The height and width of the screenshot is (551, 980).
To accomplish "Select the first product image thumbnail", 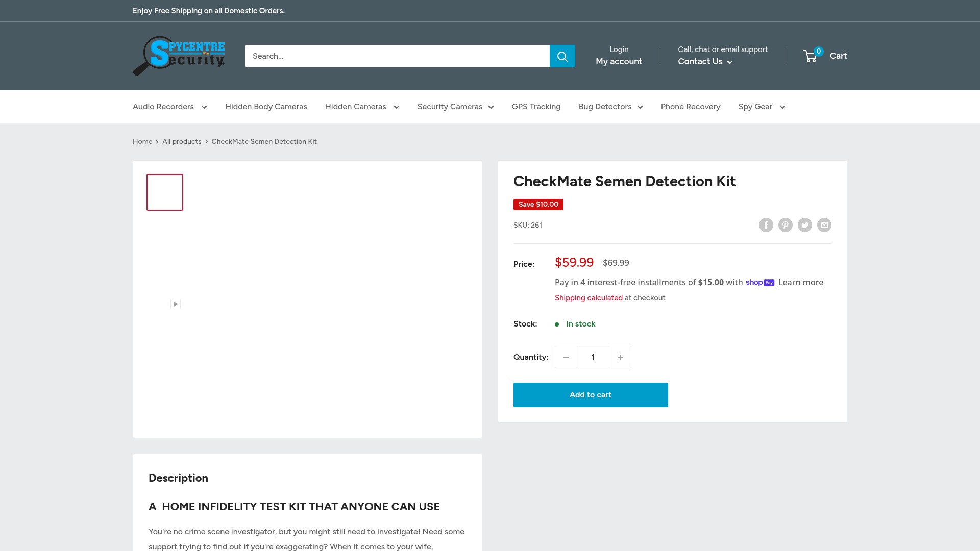I will [165, 192].
